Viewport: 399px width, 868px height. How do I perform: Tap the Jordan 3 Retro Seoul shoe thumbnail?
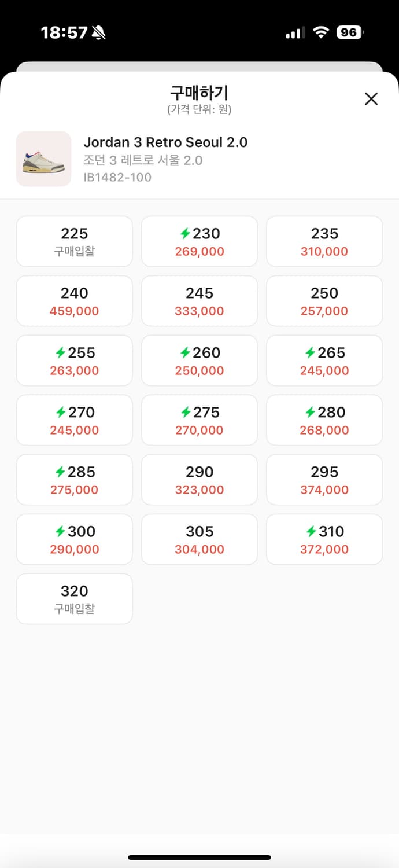(43, 159)
